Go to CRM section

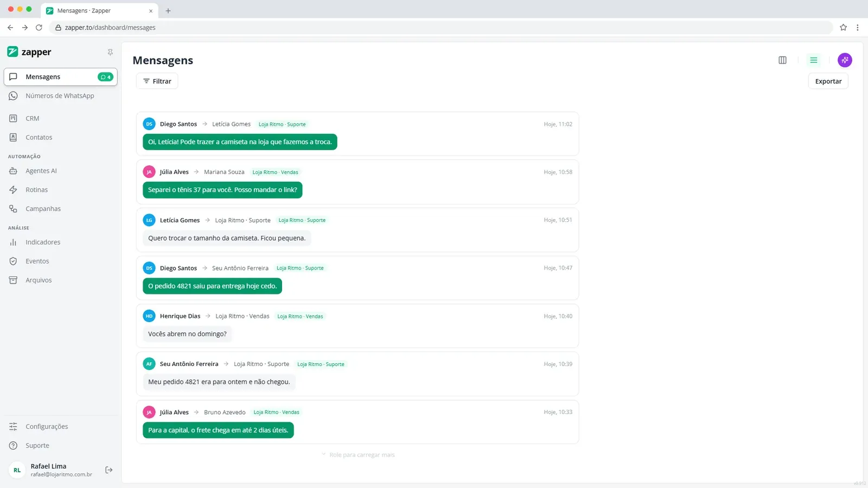pos(60,118)
